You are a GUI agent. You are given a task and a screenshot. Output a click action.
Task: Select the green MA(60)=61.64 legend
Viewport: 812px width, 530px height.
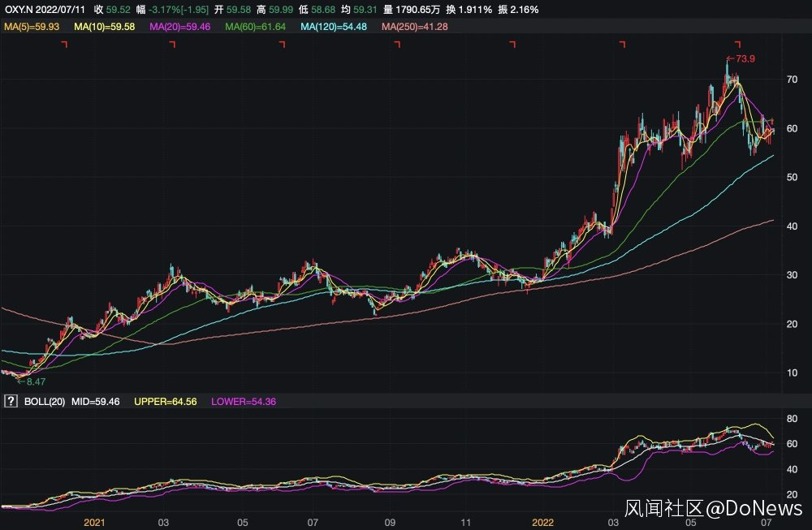click(257, 27)
